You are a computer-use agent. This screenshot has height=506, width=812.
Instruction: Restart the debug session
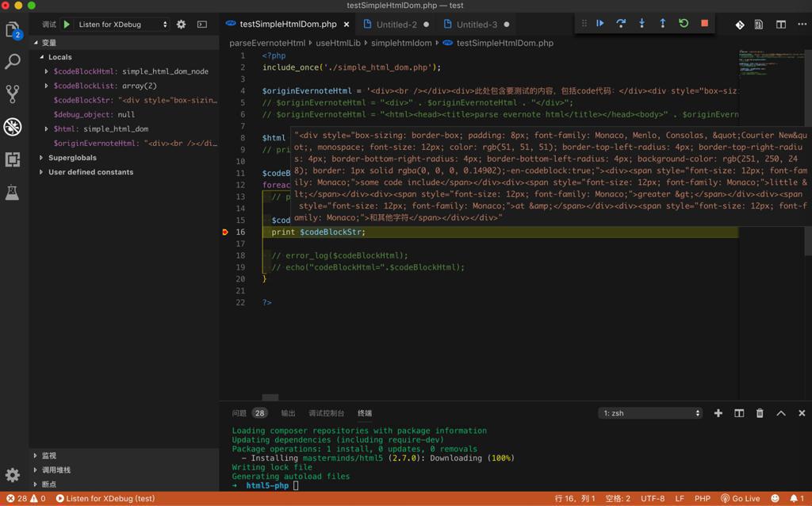point(684,24)
